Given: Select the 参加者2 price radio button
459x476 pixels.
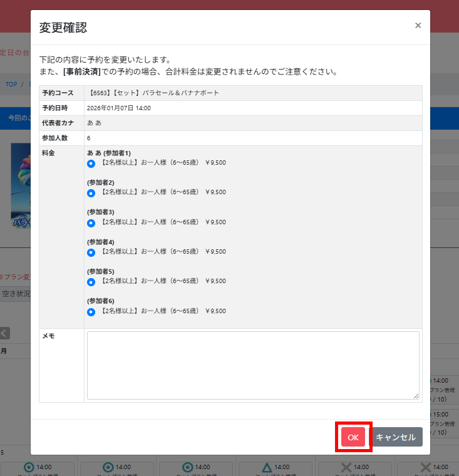Looking at the screenshot, I should coord(91,193).
